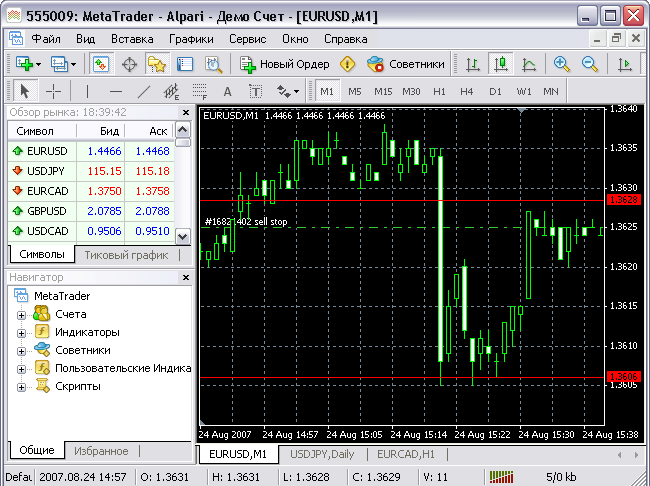650x486 pixels.
Task: Switch timeframe to M5
Action: point(355,91)
